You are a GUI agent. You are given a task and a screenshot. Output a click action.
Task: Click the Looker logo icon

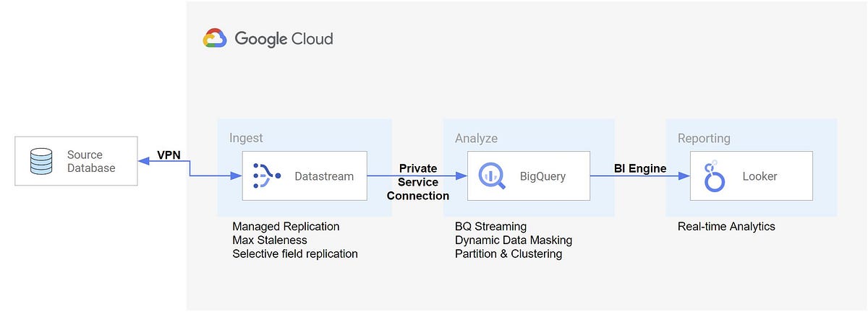click(x=713, y=175)
